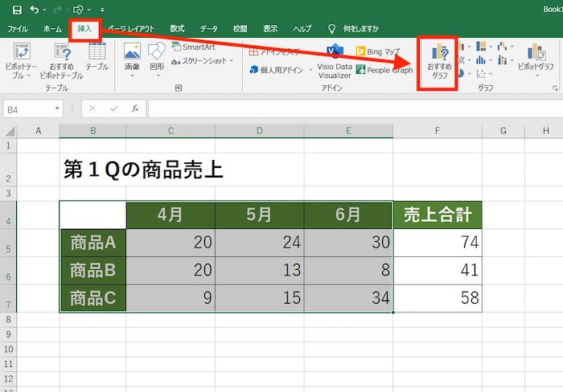
Task: Open the Customize Quick Access Toolbar menu
Action: pyautogui.click(x=102, y=10)
